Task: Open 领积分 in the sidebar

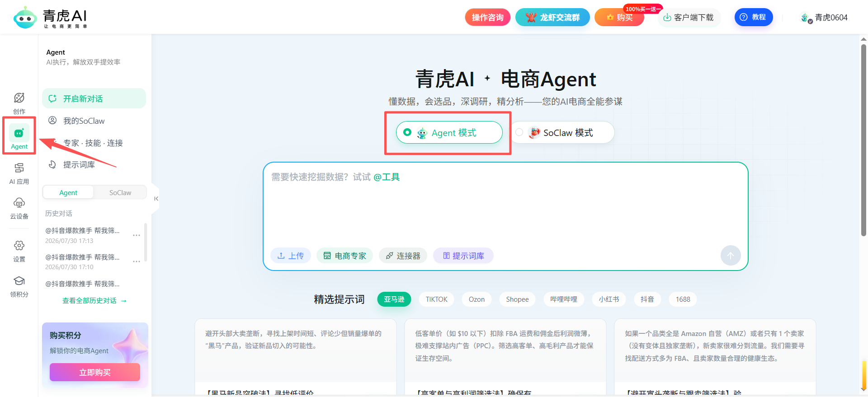Action: [19, 286]
